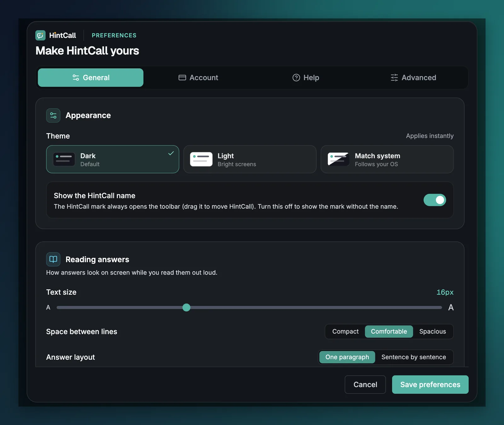Click the Match system preview thumbnail
Viewport: 504px width, 425px height.
pos(339,159)
